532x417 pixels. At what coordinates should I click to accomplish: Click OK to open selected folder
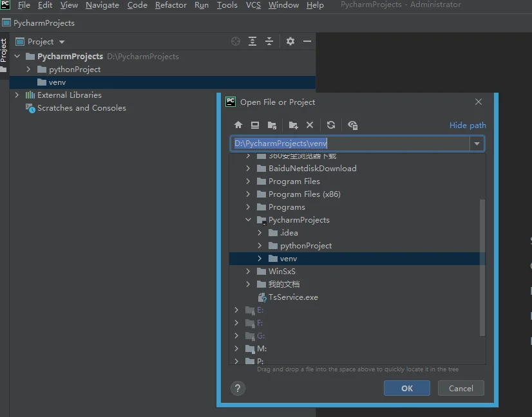point(407,388)
